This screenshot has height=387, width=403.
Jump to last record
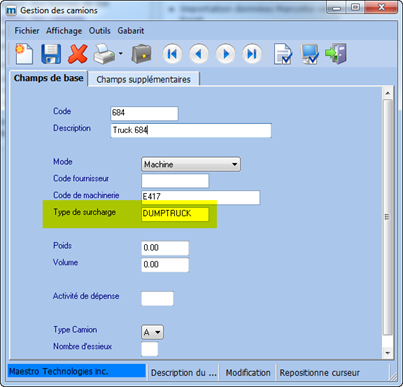tap(252, 54)
